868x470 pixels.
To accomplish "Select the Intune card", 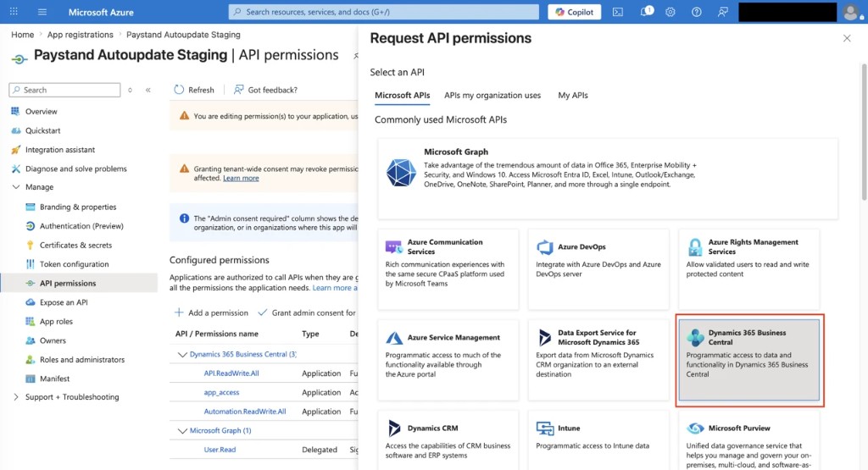I will (598, 440).
